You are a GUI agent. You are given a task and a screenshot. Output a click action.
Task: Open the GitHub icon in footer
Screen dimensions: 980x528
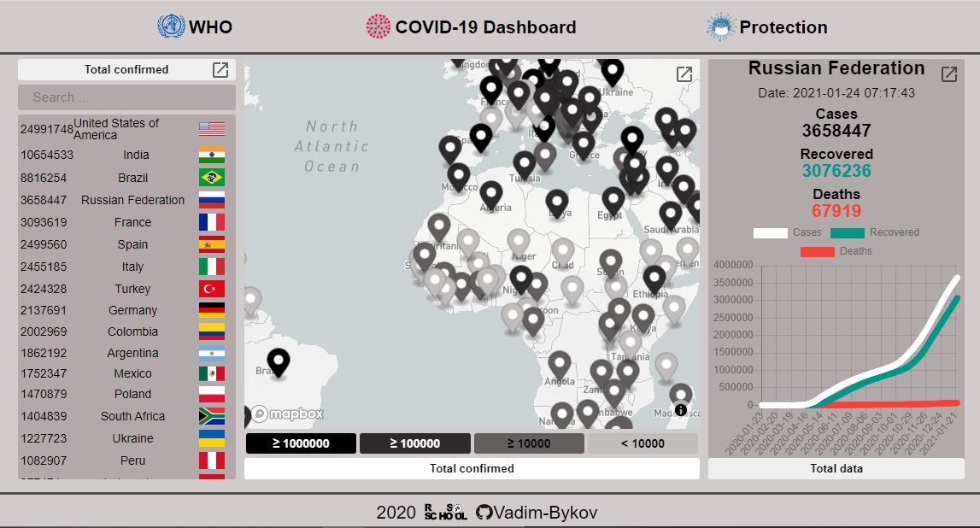tap(484, 513)
